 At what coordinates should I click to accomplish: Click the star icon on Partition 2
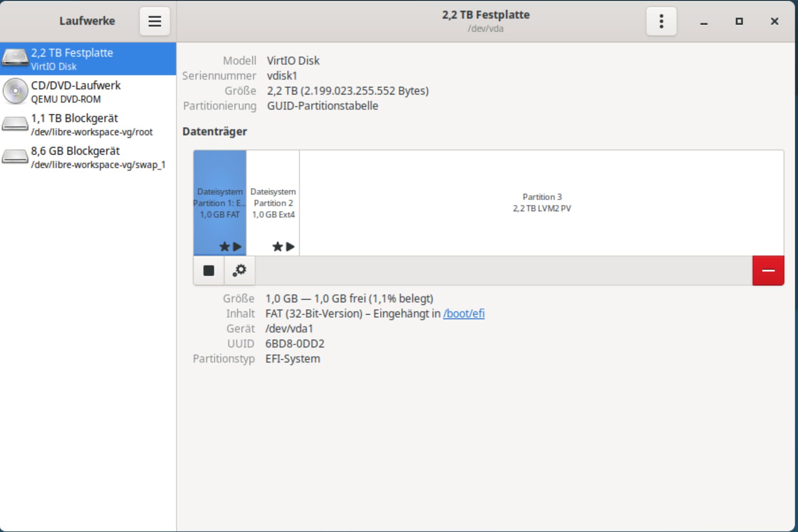pos(277,247)
